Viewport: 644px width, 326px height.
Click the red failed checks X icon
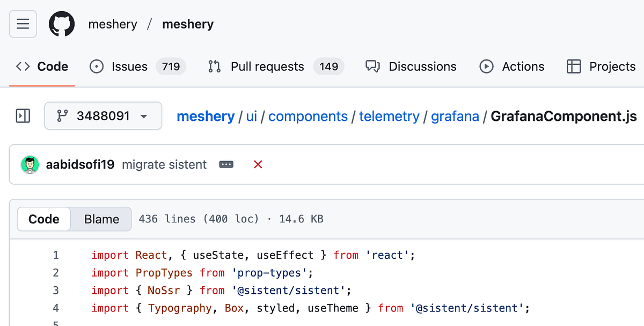pyautogui.click(x=258, y=164)
